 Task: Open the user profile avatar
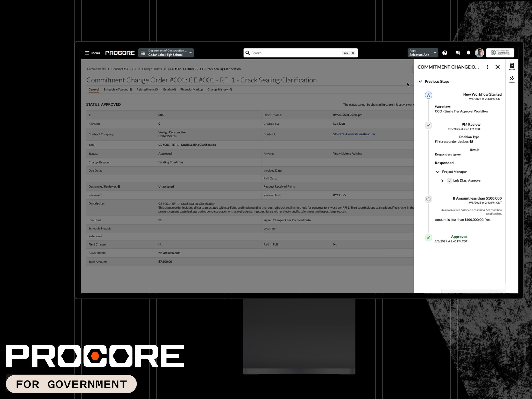(x=479, y=53)
